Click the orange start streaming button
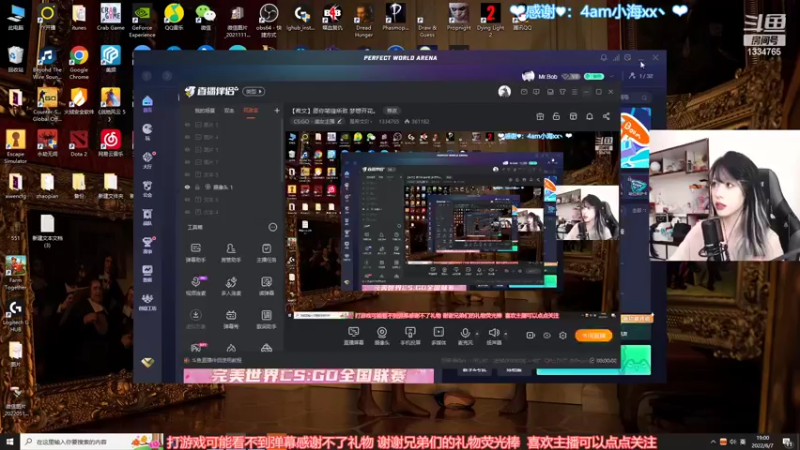800x450 pixels. pos(593,335)
